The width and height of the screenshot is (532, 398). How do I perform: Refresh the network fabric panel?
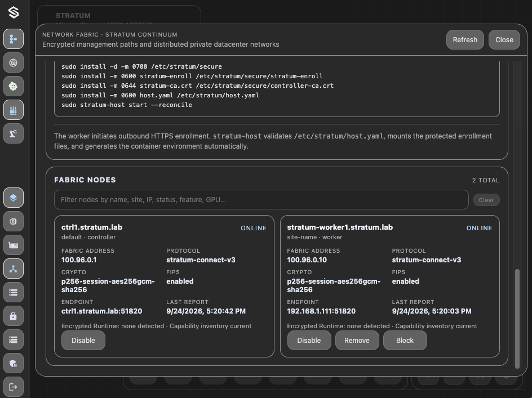pos(465,39)
